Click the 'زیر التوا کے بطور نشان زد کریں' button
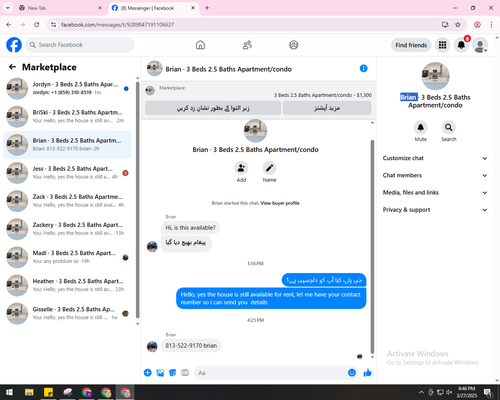 click(213, 108)
